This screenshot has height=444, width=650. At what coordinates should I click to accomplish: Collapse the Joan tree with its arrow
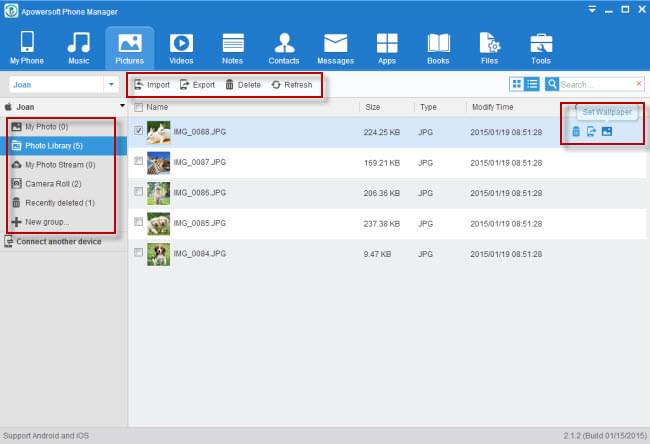pyautogui.click(x=121, y=105)
